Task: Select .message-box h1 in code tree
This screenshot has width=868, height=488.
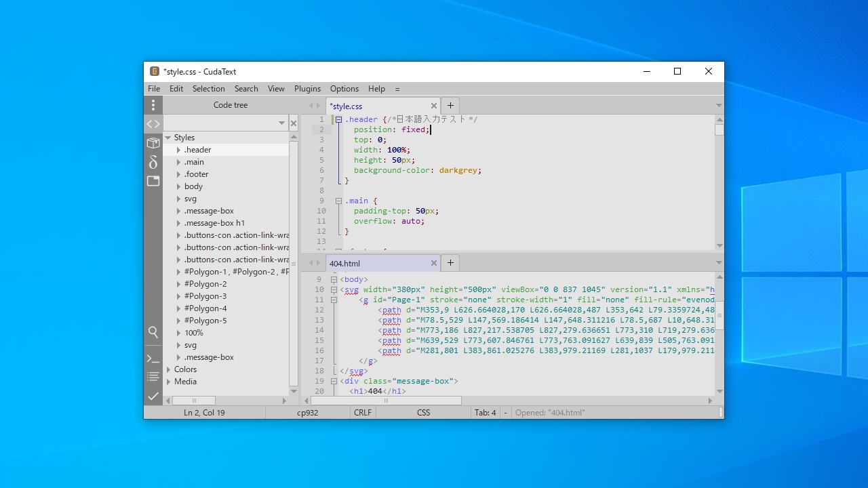Action: click(214, 223)
